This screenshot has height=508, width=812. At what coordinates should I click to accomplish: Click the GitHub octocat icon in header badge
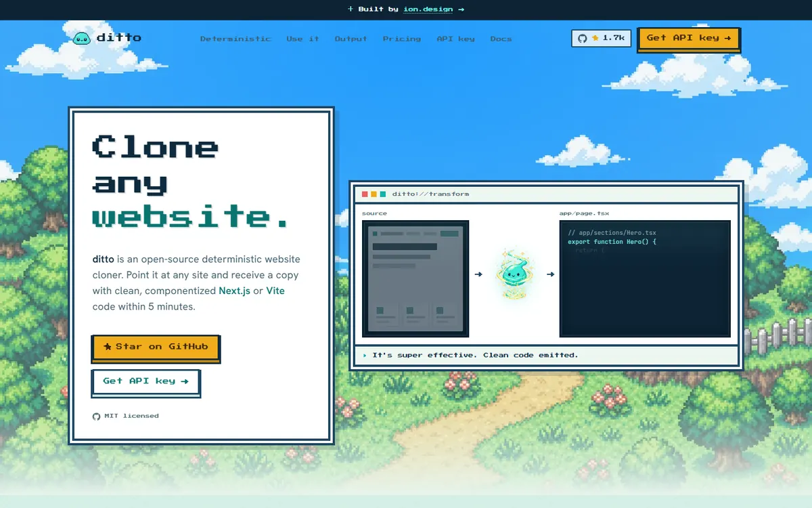583,38
